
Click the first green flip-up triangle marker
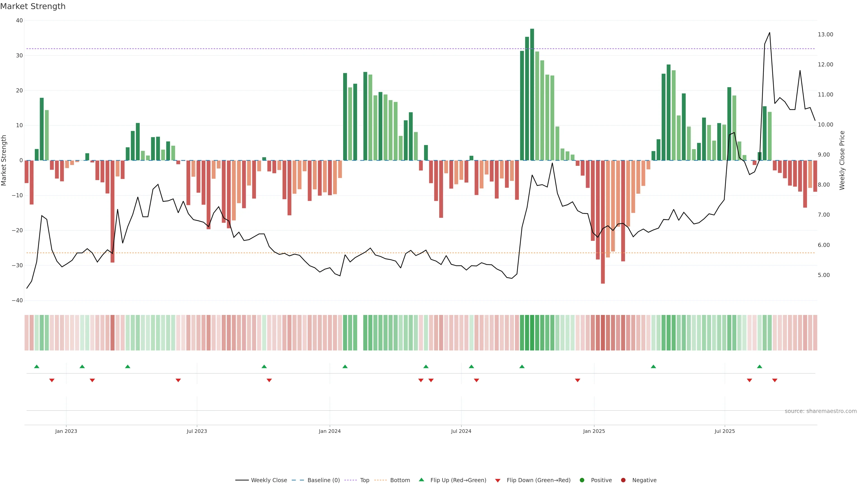coord(37,366)
